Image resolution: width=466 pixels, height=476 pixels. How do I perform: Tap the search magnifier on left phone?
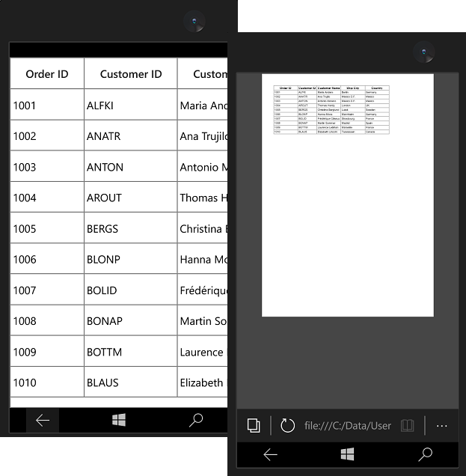[196, 420]
